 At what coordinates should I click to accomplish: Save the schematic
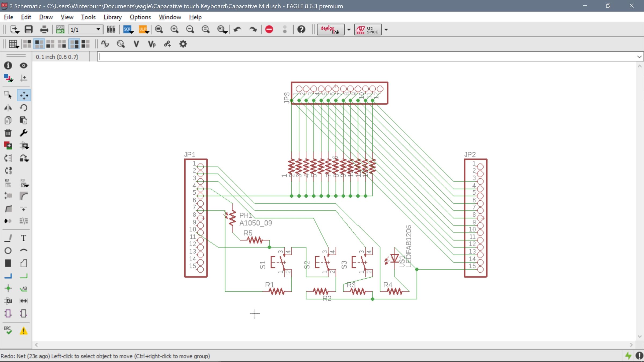28,29
